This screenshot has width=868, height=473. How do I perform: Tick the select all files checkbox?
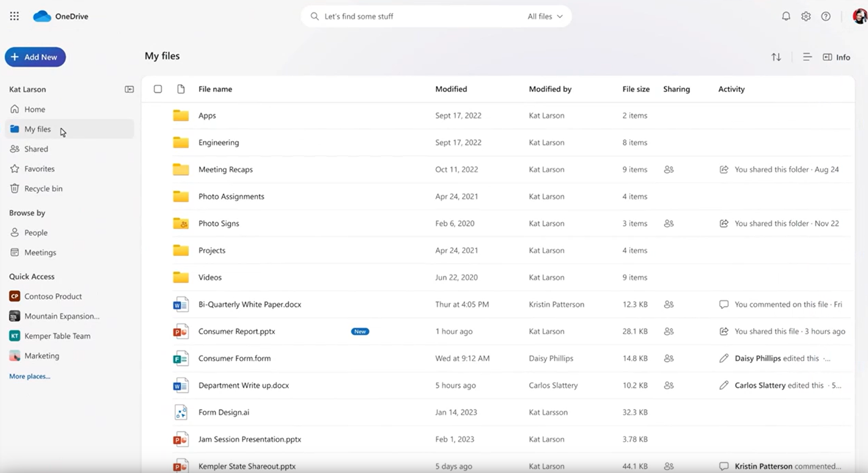(x=158, y=89)
